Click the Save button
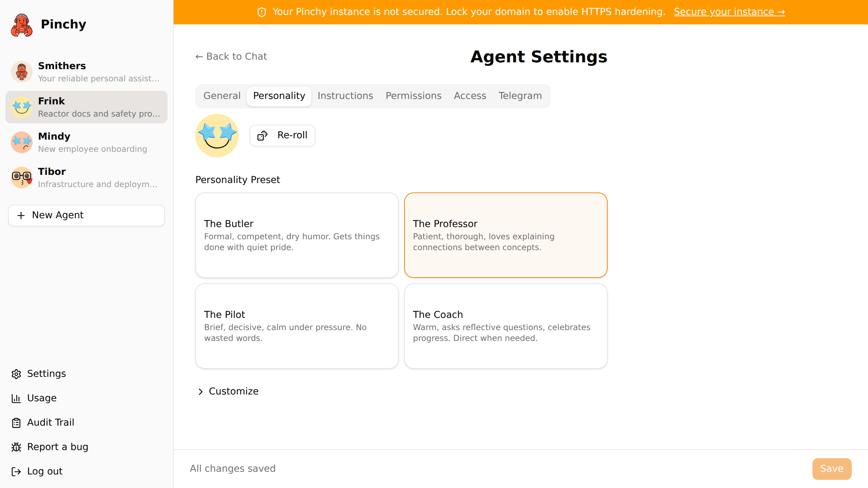This screenshot has width=868, height=488. (832, 469)
